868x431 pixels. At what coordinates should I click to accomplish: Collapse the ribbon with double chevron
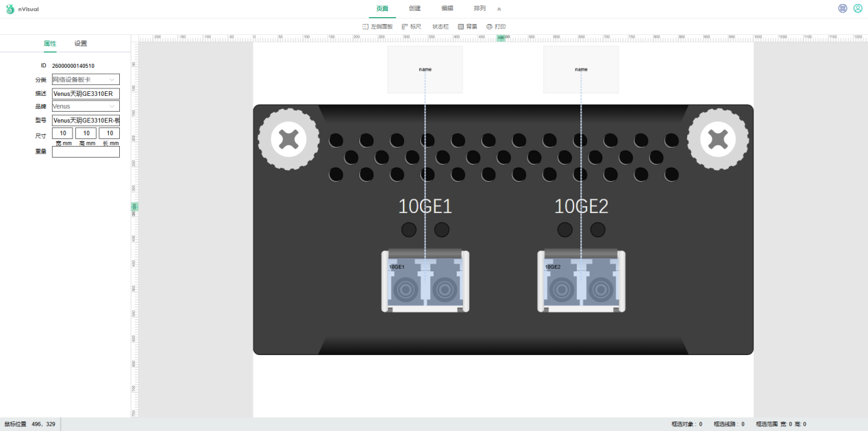499,9
